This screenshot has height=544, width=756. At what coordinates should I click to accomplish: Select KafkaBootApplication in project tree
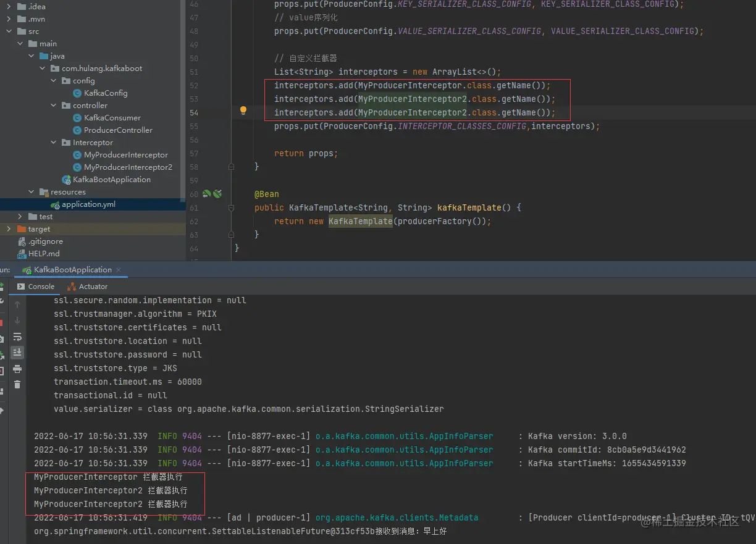tap(112, 180)
